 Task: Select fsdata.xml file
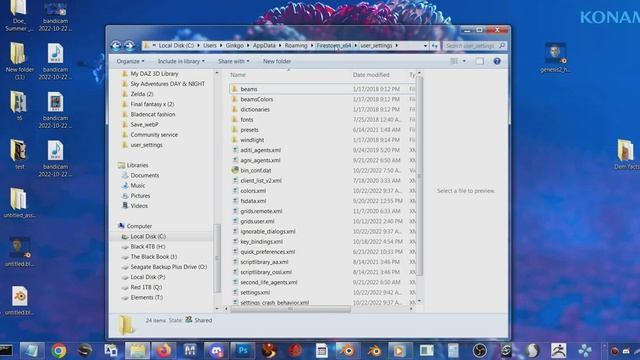pyautogui.click(x=253, y=201)
